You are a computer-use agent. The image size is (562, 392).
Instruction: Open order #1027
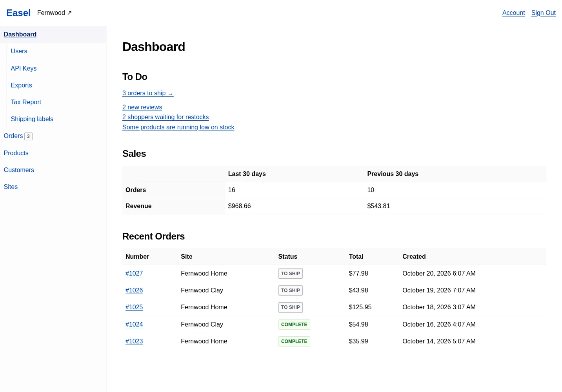click(x=134, y=274)
